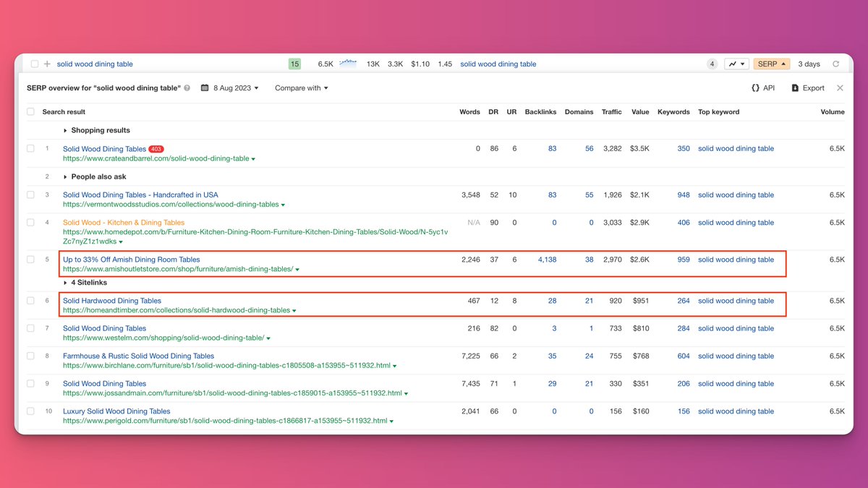Open the crateandbarrel.com URL dropdown arrow
Viewport: 868px width, 488px height.
(253, 159)
